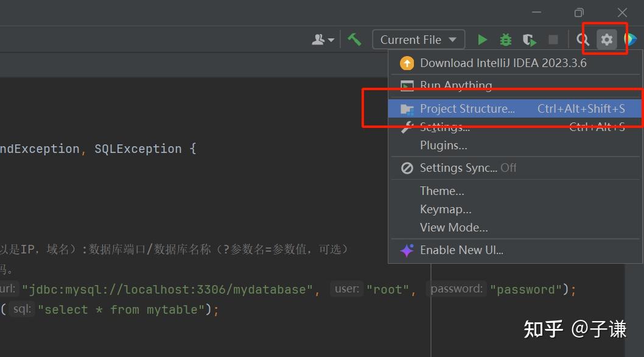
Task: Start debugging with the bug icon
Action: tap(505, 39)
